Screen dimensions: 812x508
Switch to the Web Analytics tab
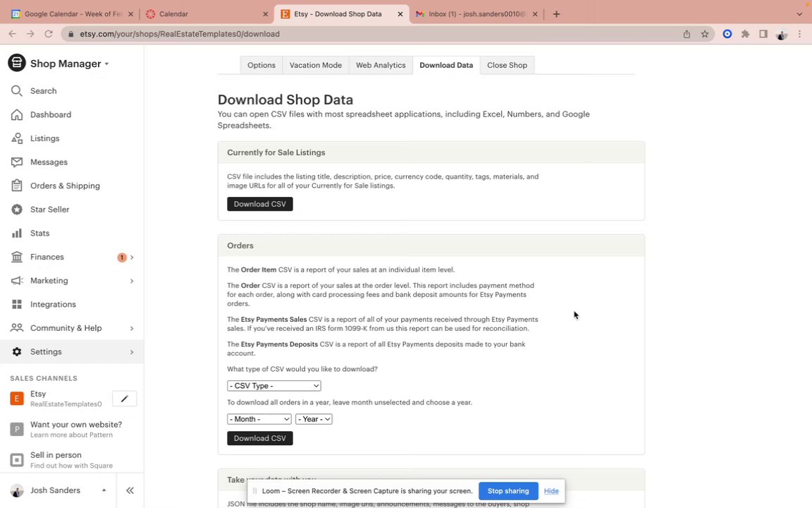381,66
